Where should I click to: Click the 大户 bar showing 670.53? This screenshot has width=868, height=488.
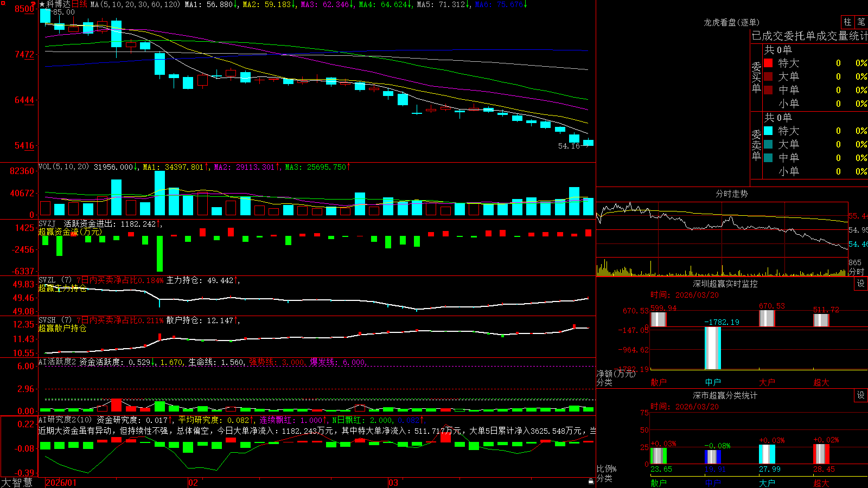tap(767, 318)
